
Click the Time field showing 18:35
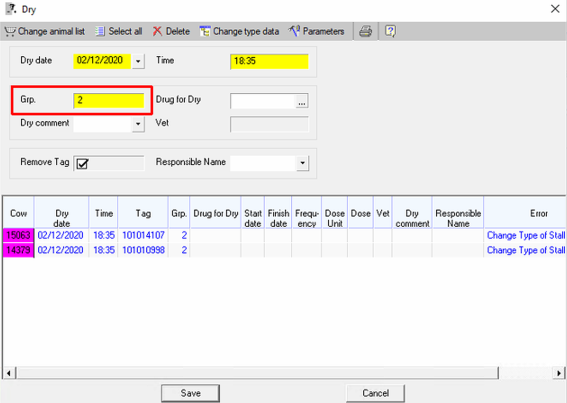269,61
